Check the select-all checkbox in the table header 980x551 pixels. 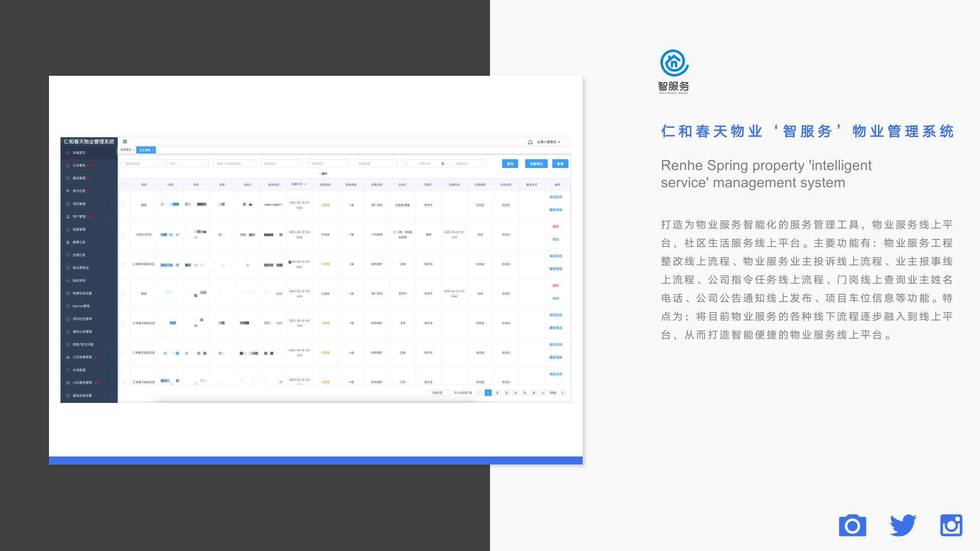124,184
